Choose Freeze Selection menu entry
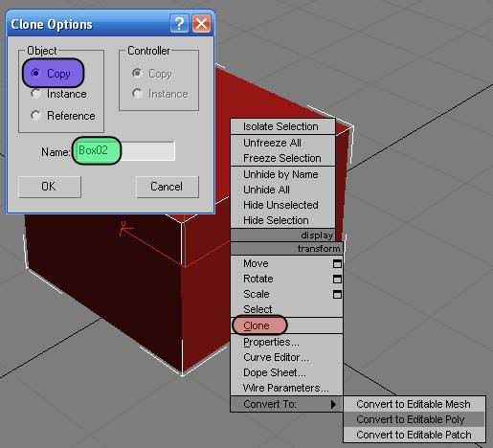 [282, 158]
